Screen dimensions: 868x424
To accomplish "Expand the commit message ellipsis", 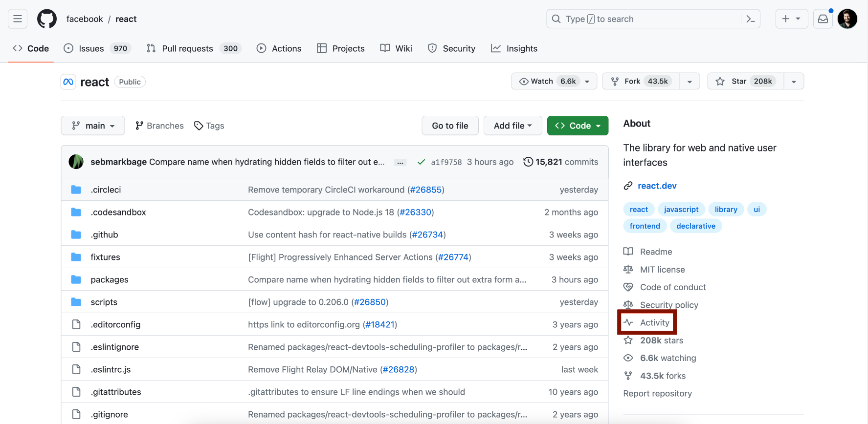I will 400,162.
